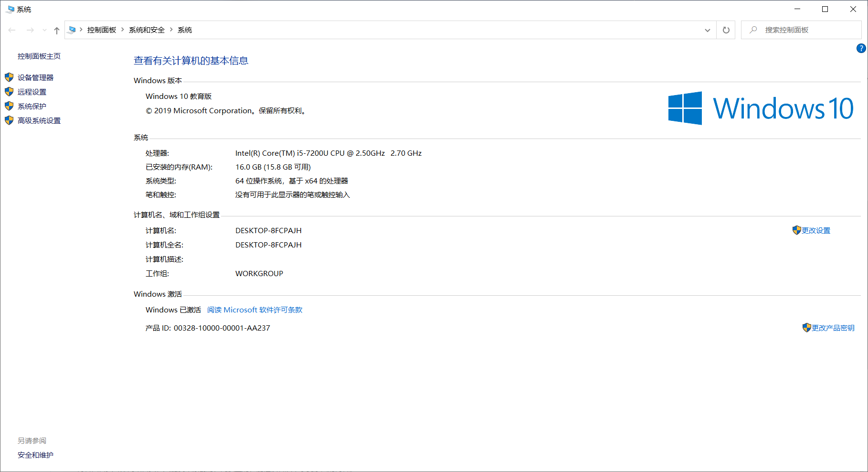Open 系统保护 link
The width and height of the screenshot is (868, 472).
pos(32,106)
